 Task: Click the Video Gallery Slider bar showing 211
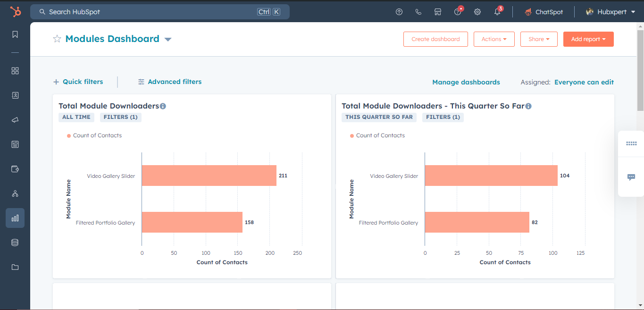coord(209,176)
